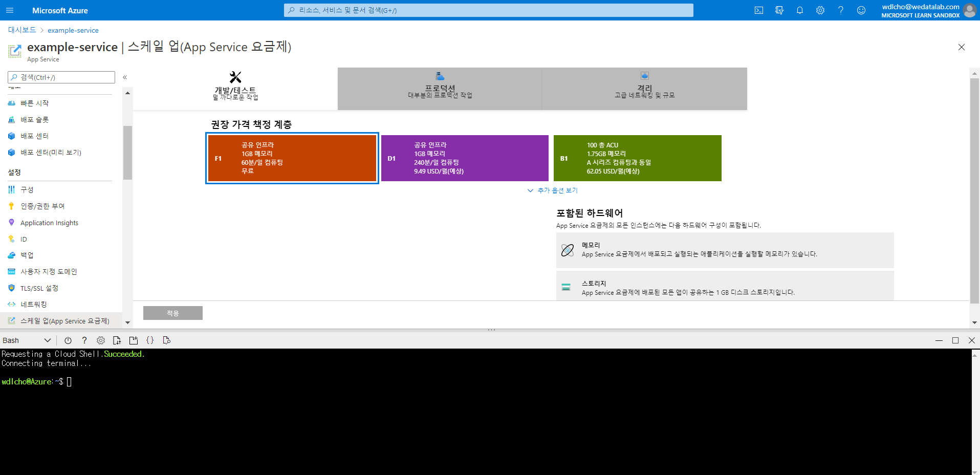Click the Cloud Shell terminal prompt

(36, 382)
